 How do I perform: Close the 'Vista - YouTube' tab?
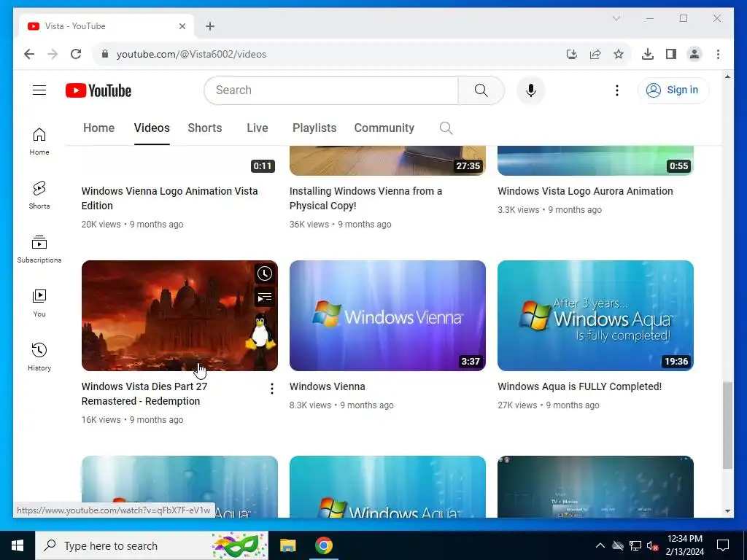[182, 26]
